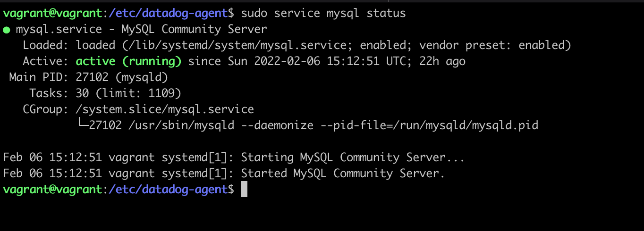
Task: Click the Main PID value 27102 (mysqld)
Action: coord(122,77)
